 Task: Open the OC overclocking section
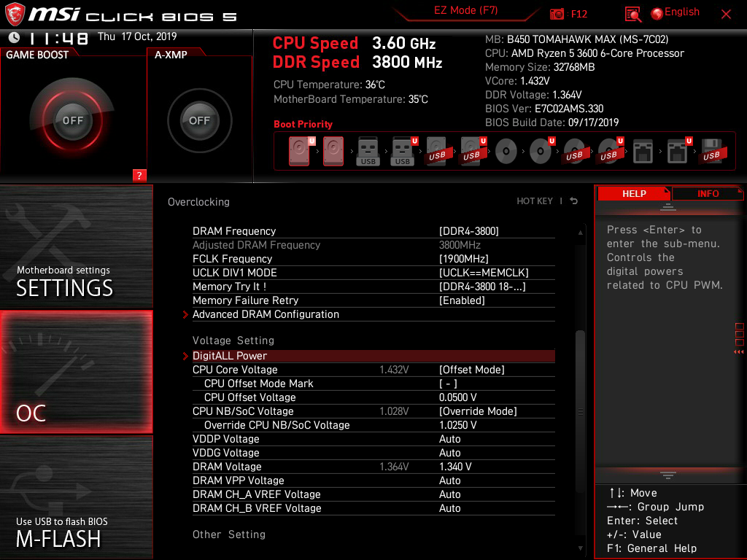point(76,372)
